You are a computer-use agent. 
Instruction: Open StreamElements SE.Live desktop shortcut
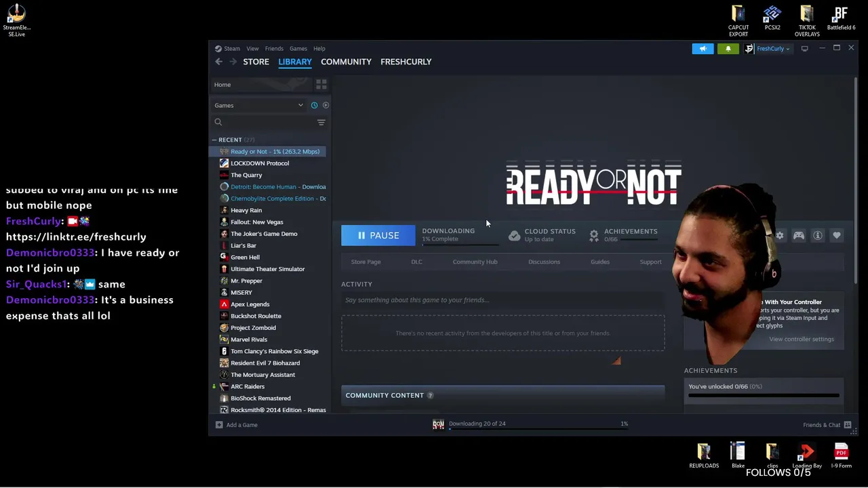click(x=16, y=20)
